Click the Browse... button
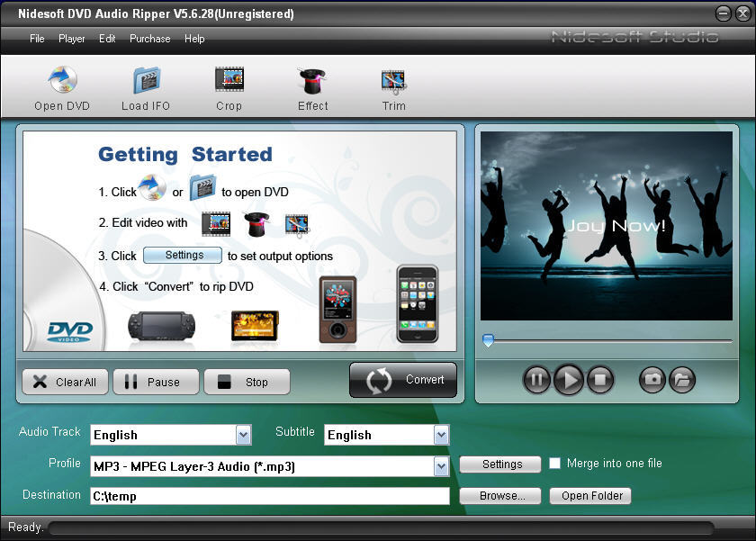The width and height of the screenshot is (756, 541). [x=500, y=496]
